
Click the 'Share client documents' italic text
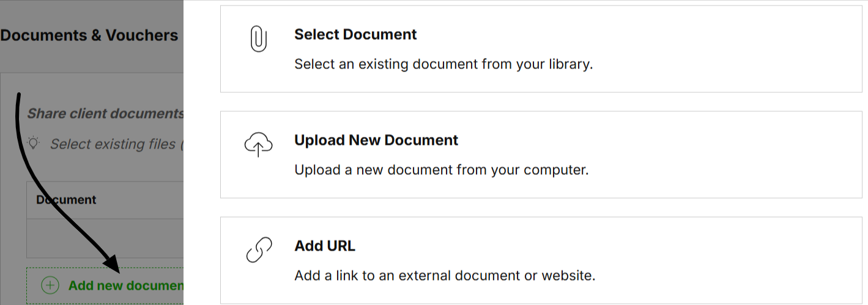[x=105, y=114]
